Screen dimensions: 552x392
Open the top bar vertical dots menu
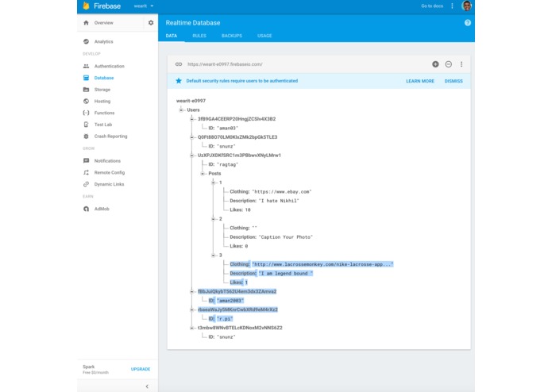[452, 6]
